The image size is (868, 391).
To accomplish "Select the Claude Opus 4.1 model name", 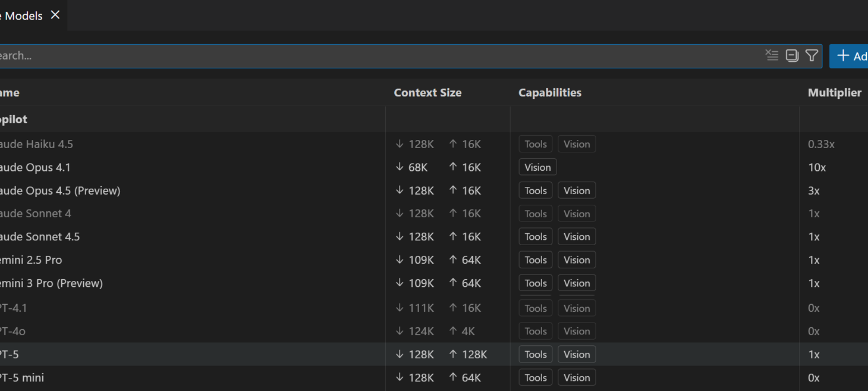I will (35, 167).
